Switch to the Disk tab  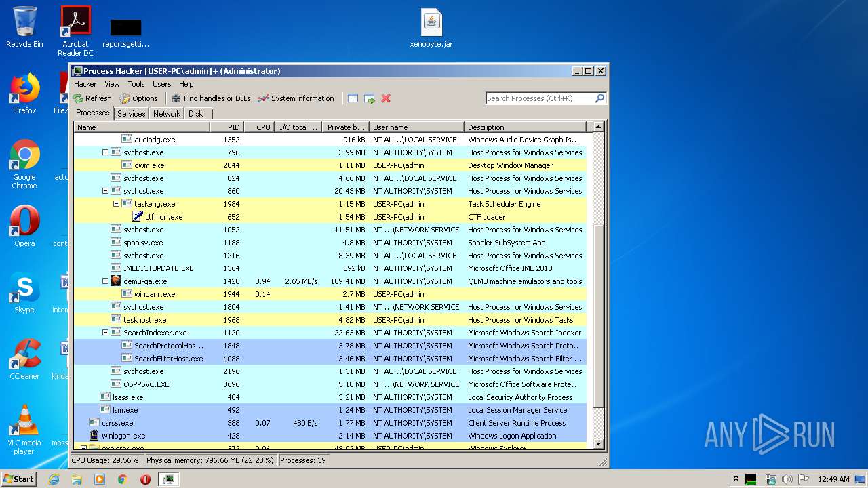point(195,114)
